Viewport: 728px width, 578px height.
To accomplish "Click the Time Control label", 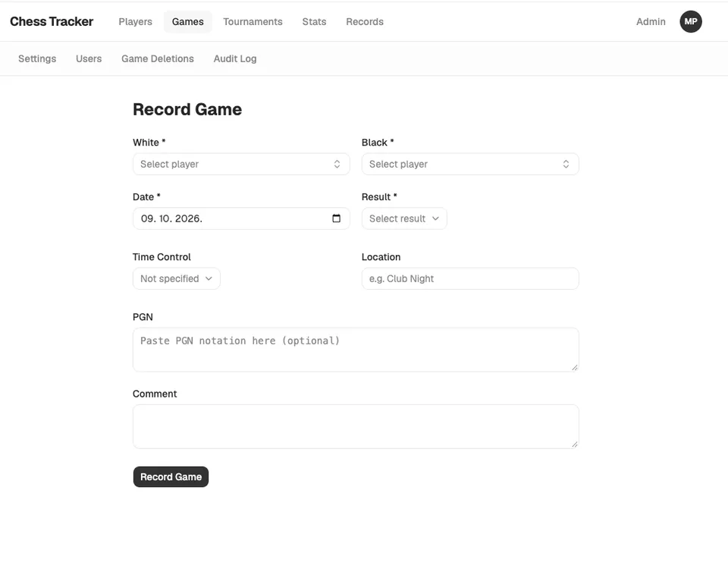I will (x=162, y=256).
